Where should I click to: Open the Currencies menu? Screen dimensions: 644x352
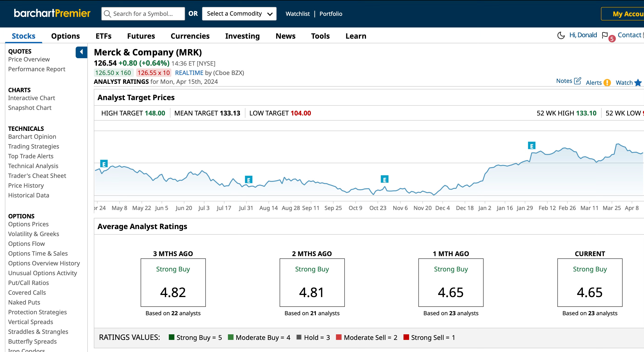(190, 36)
